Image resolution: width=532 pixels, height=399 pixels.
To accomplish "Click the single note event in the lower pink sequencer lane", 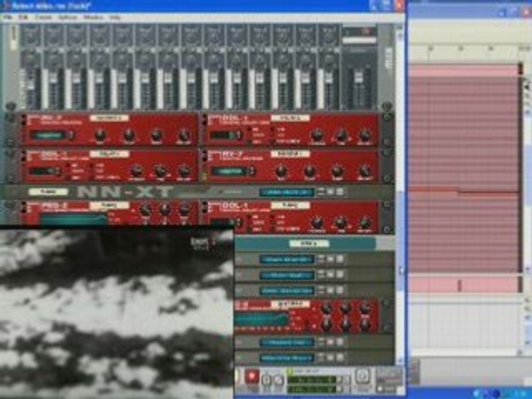I will 460,285.
